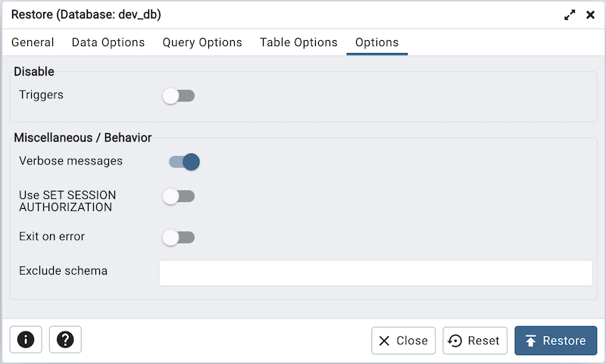
Task: Click the Verbose messages label text
Action: (70, 161)
